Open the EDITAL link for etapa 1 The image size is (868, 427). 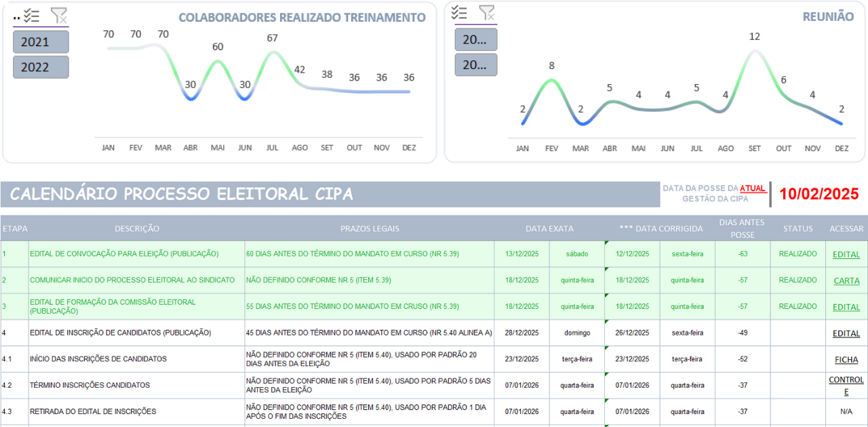(x=846, y=255)
